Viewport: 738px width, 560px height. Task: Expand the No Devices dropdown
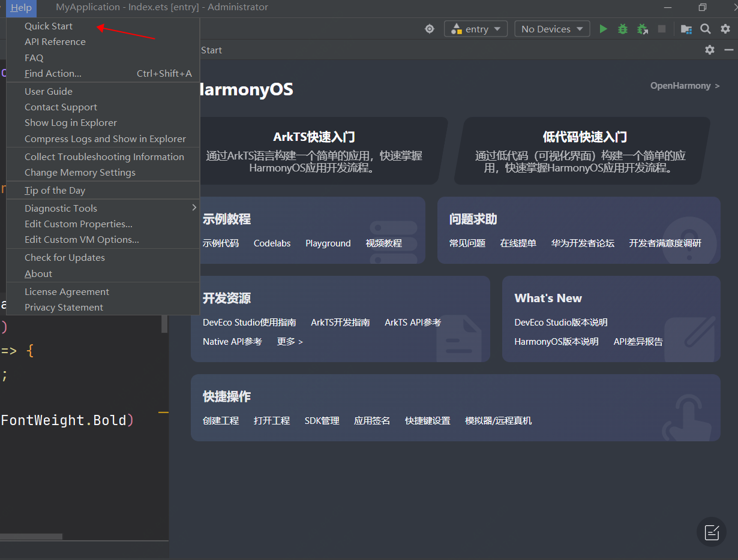pyautogui.click(x=552, y=29)
